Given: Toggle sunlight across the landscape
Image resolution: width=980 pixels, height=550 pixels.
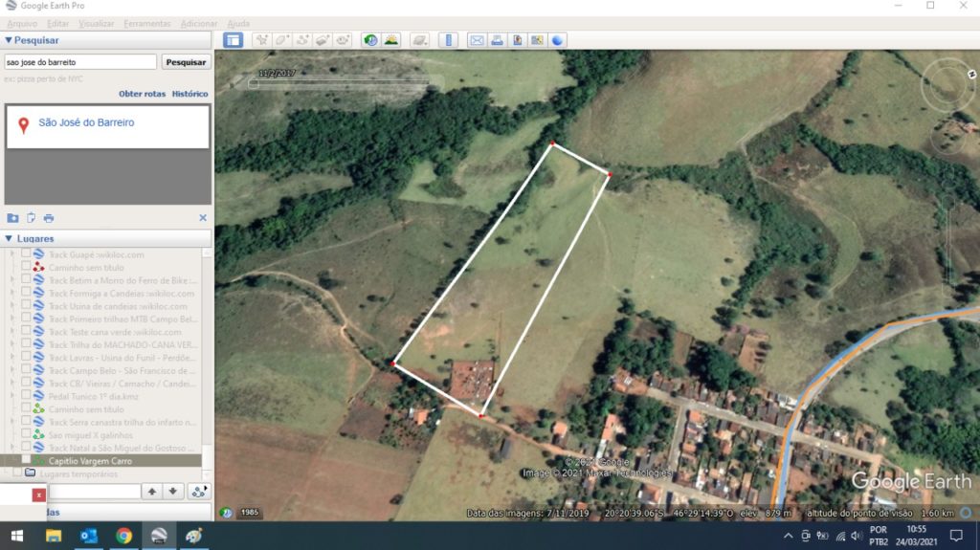Looking at the screenshot, I should pyautogui.click(x=391, y=40).
